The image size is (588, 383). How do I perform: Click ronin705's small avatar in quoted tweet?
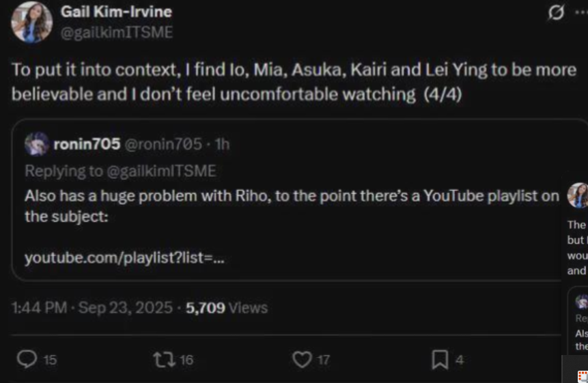coord(36,144)
